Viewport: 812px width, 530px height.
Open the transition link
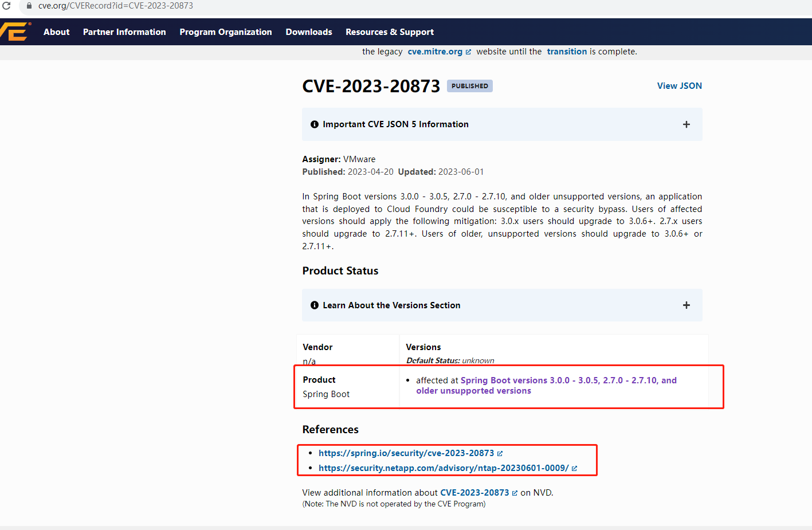pos(567,51)
